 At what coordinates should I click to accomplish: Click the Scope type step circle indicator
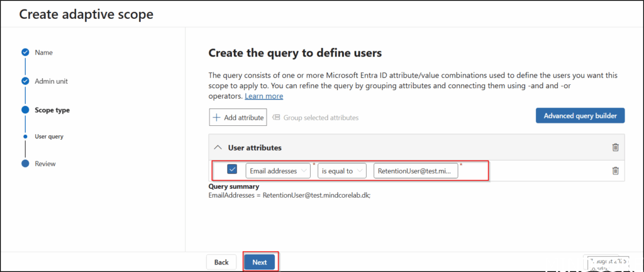[25, 110]
